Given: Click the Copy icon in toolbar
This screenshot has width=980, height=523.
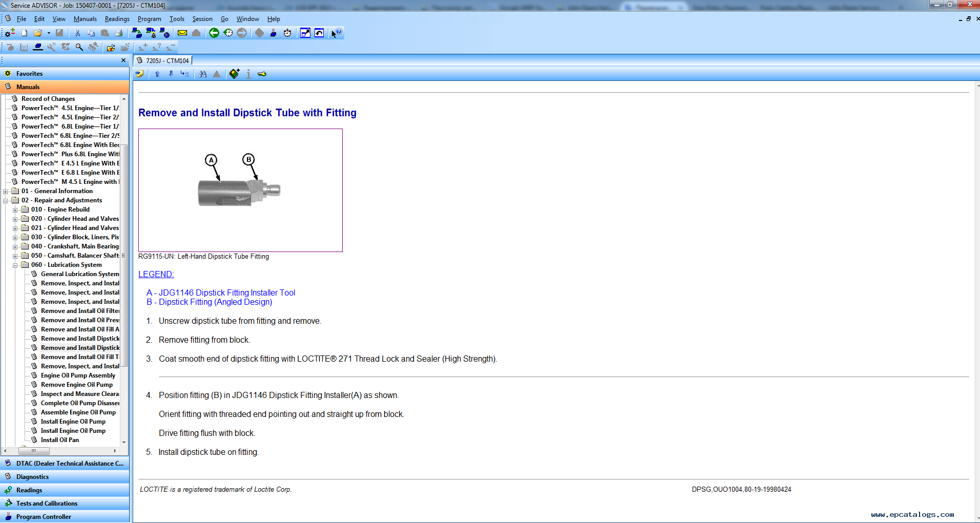Looking at the screenshot, I should [x=91, y=33].
